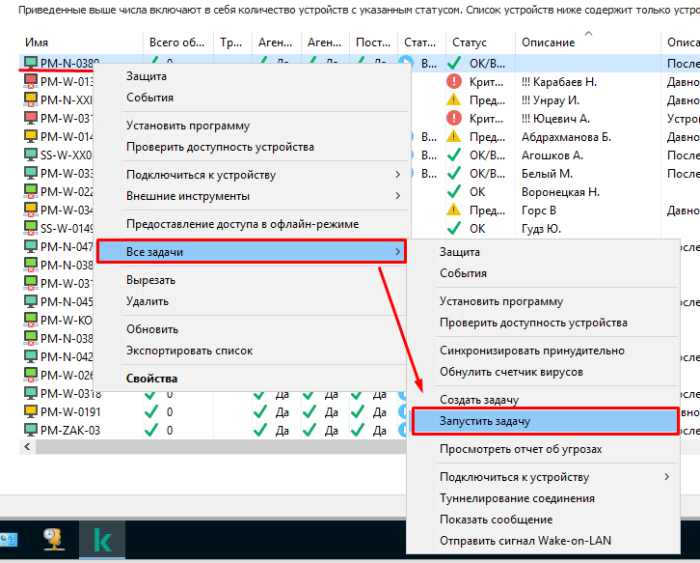
Task: Choose Проверить доступность устройства in main menu
Action: (x=220, y=147)
